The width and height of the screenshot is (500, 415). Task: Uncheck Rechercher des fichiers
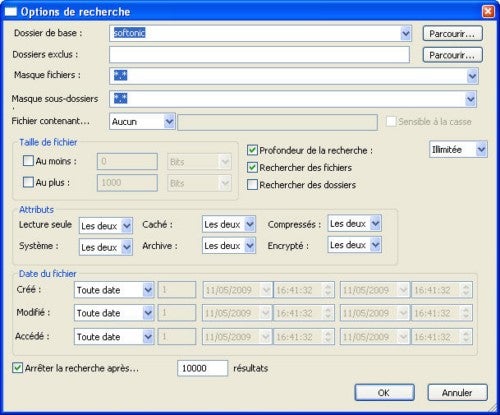pos(252,167)
